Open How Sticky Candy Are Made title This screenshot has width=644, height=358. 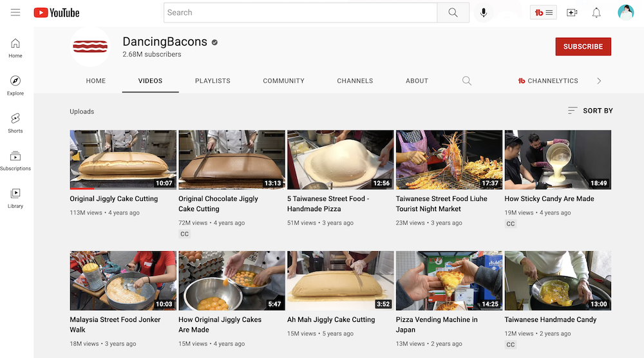(549, 199)
